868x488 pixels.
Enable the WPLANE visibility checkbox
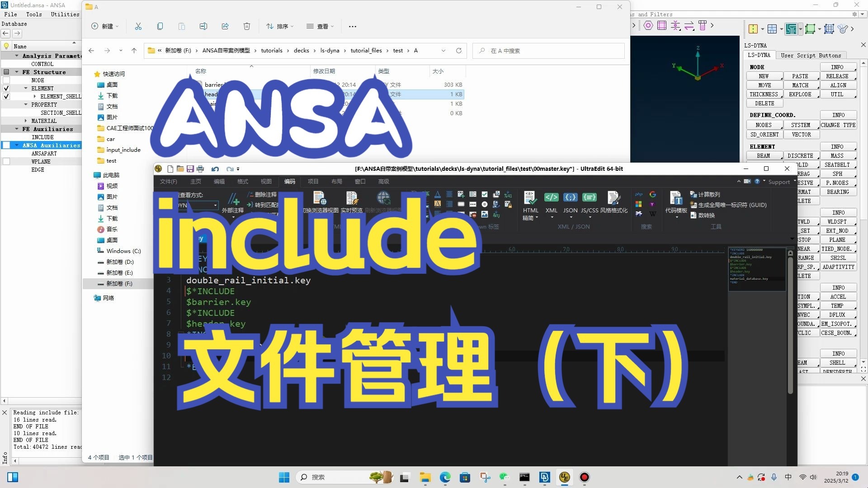[6, 162]
